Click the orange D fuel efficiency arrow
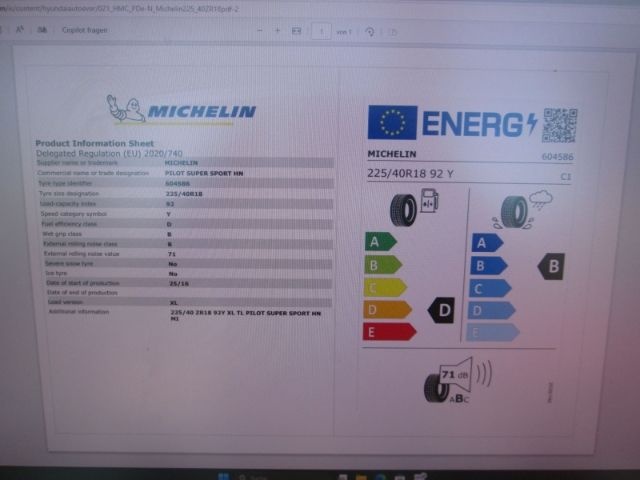The image size is (640, 480). [387, 309]
